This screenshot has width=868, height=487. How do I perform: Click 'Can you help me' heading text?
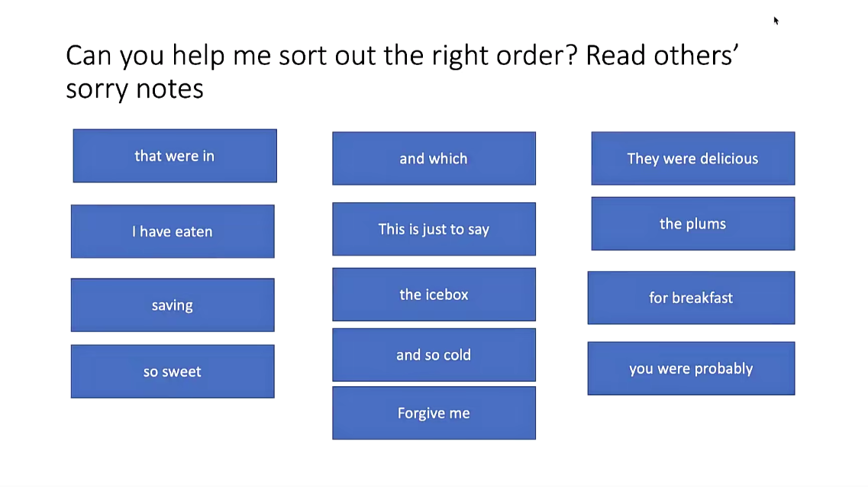pyautogui.click(x=168, y=56)
